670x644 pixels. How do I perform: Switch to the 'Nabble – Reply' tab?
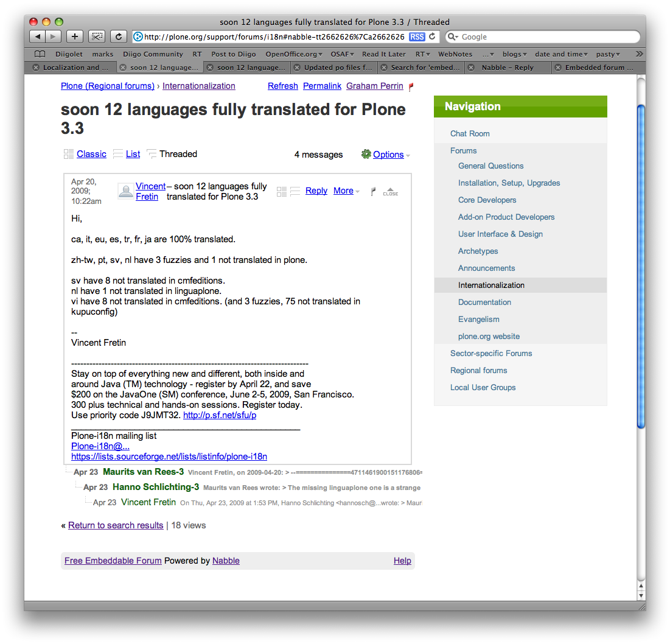pos(507,68)
